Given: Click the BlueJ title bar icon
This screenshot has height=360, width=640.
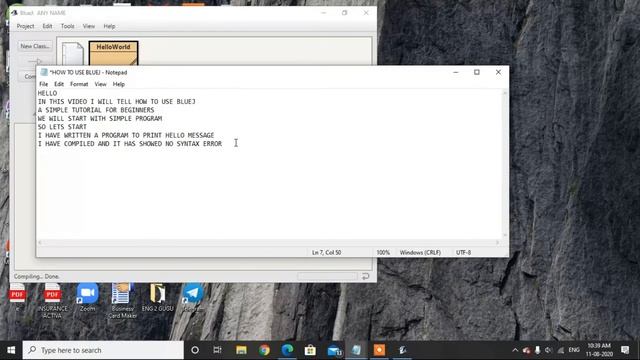Looking at the screenshot, I should tap(15, 13).
